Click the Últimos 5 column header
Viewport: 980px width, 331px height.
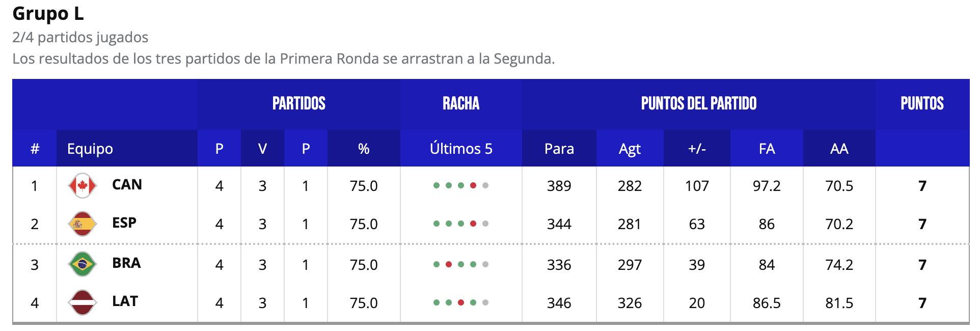(x=461, y=149)
